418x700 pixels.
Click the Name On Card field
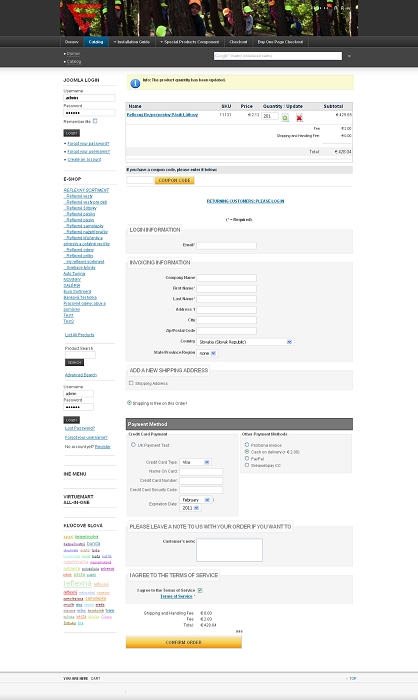click(201, 471)
